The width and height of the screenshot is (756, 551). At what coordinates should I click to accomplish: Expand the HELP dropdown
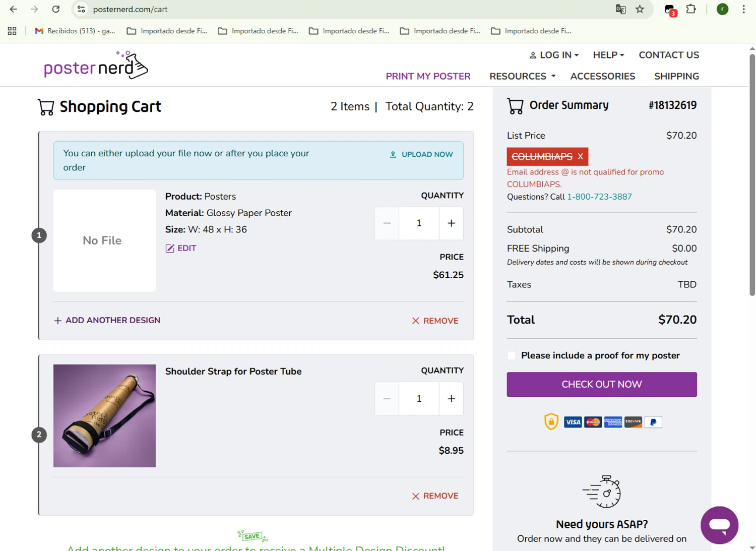pyautogui.click(x=608, y=55)
